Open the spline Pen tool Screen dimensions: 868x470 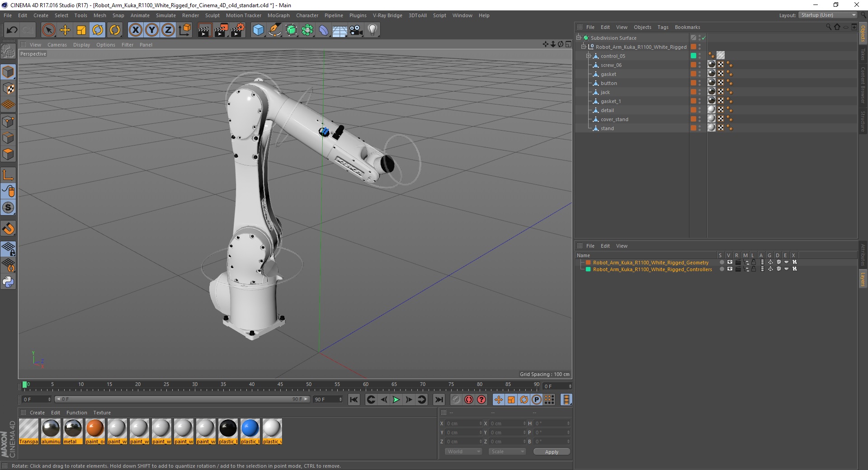[274, 30]
